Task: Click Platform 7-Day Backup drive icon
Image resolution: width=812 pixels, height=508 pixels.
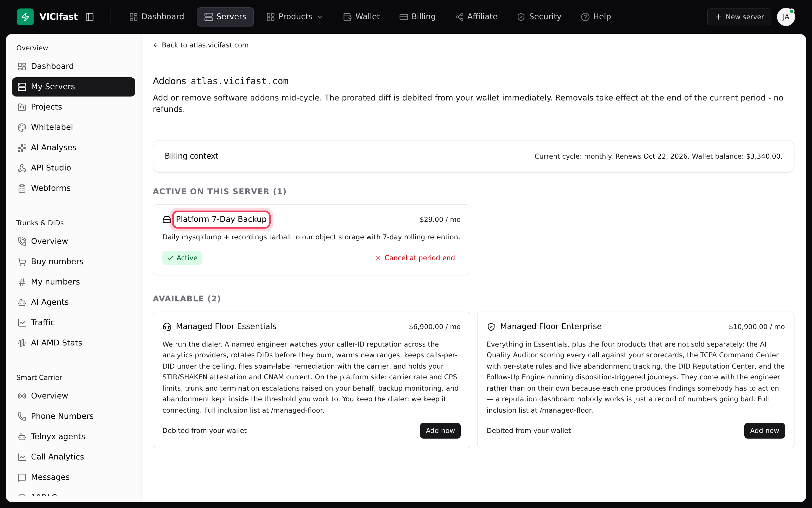Action: coord(167,220)
